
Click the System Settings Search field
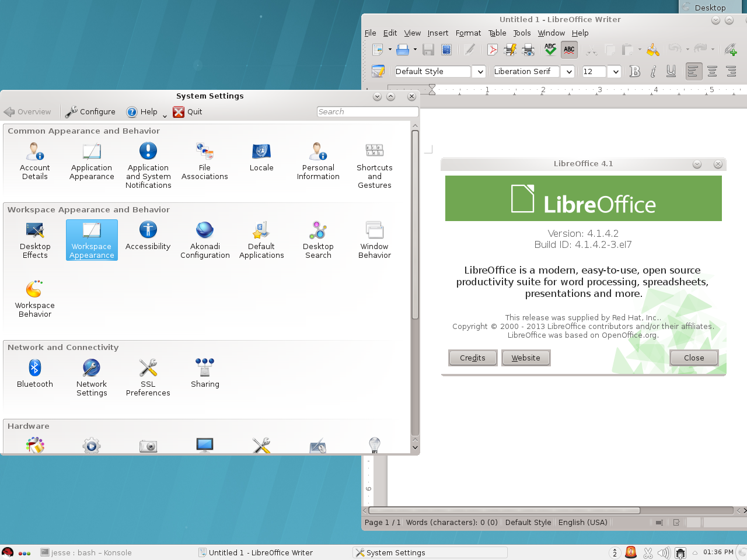(368, 112)
